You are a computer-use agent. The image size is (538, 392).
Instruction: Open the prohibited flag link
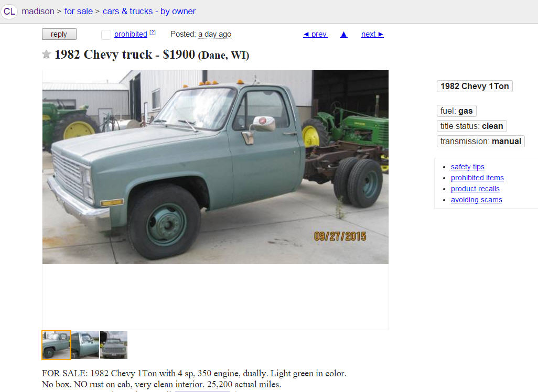tap(131, 34)
